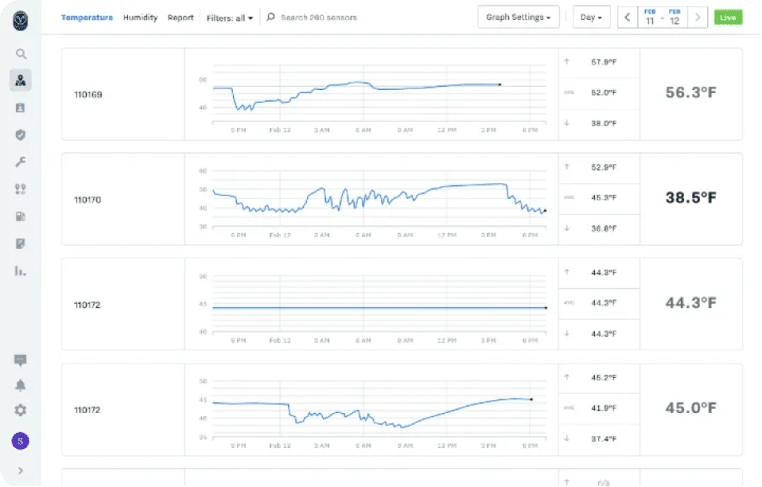Select the highlighted map location sidebar icon

pos(20,80)
